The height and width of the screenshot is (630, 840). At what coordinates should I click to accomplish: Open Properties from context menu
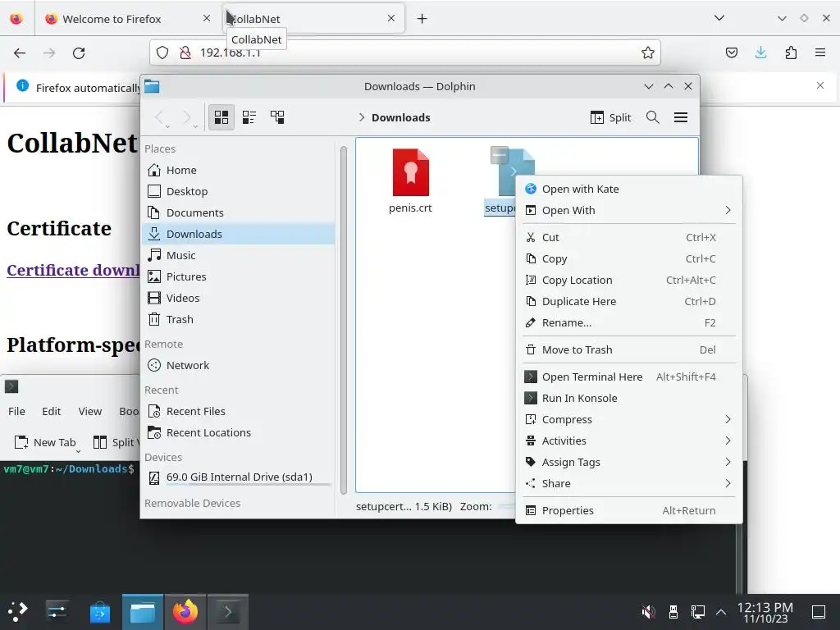628,510
